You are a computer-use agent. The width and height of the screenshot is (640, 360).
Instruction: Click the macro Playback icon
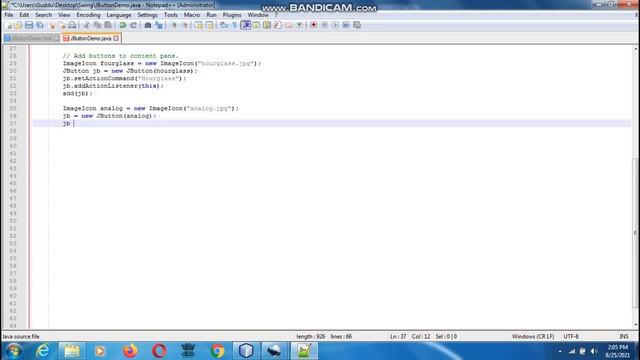pyautogui.click(x=335, y=25)
